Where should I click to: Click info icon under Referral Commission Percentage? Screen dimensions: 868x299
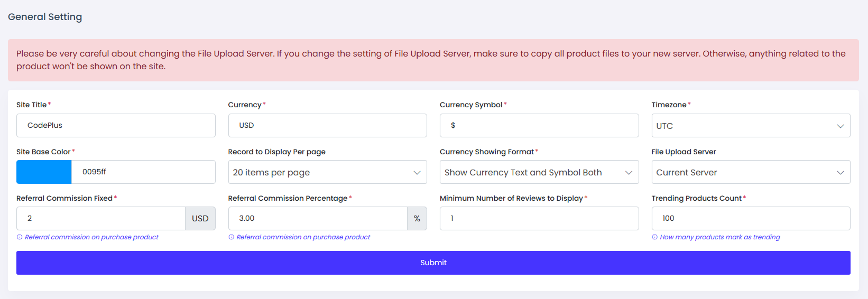click(x=231, y=237)
